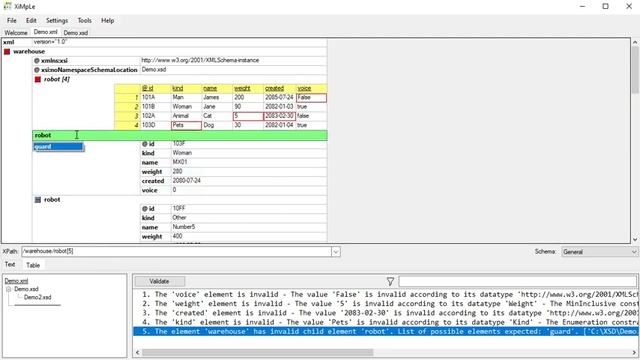Switch to the Demo.xml tab

point(45,32)
